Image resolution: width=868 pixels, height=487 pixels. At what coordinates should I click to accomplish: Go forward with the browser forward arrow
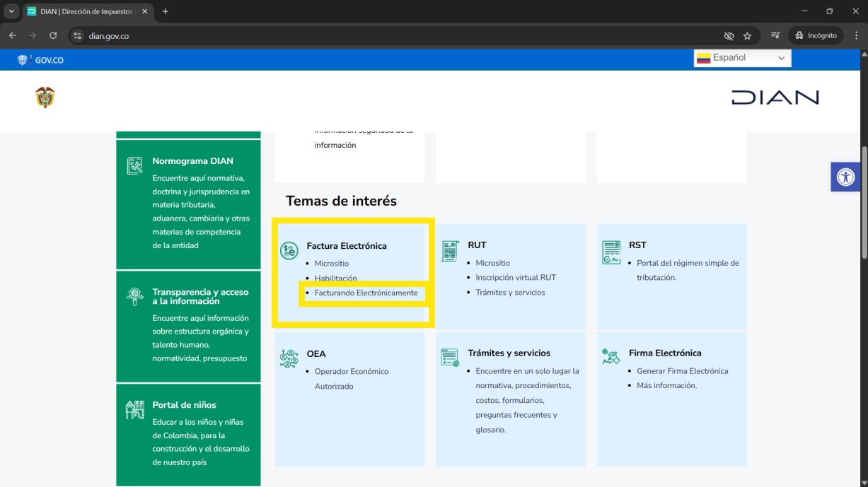(x=33, y=35)
